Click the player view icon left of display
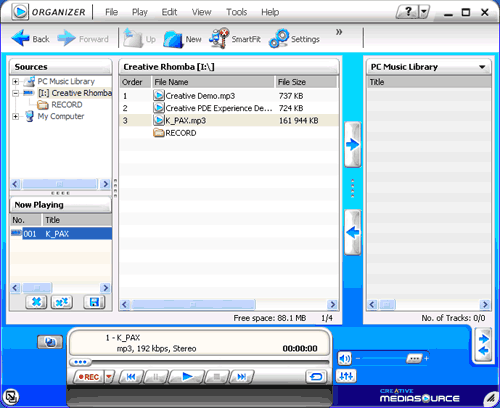 click(x=50, y=342)
